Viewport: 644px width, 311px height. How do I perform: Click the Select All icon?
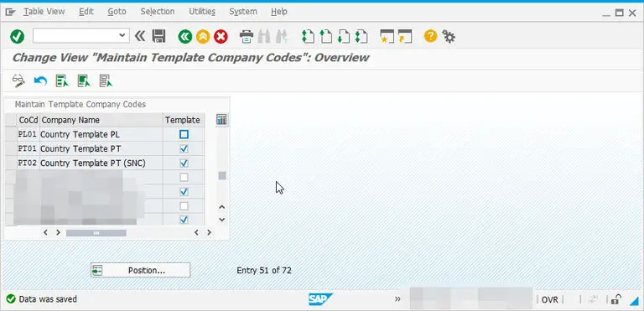pos(62,80)
